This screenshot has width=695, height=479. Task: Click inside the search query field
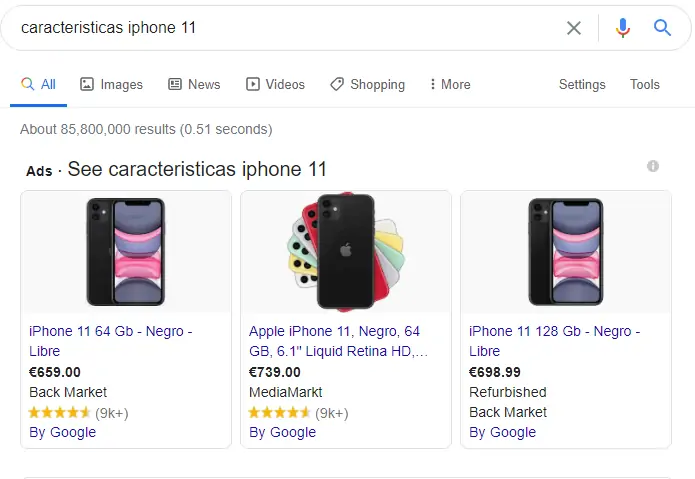(x=280, y=28)
